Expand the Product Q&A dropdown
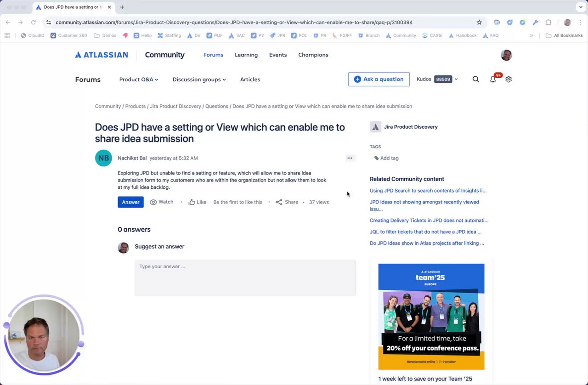 coord(139,79)
